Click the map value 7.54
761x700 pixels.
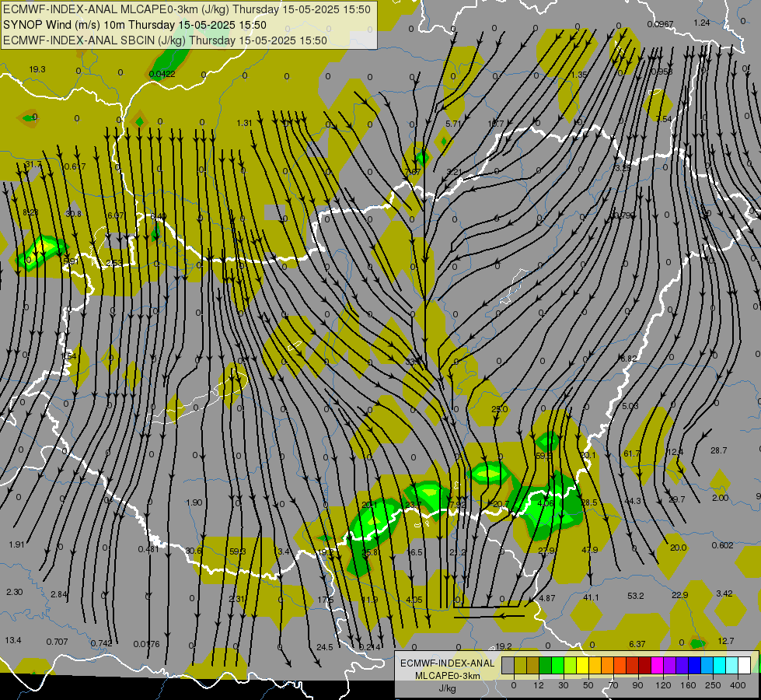click(664, 119)
